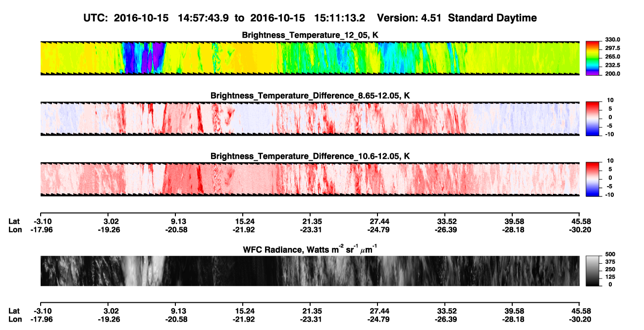This screenshot has height=330, width=644.
Task: Click latitude 15.24 under the 10.6-12.05 panel
Action: [243, 221]
